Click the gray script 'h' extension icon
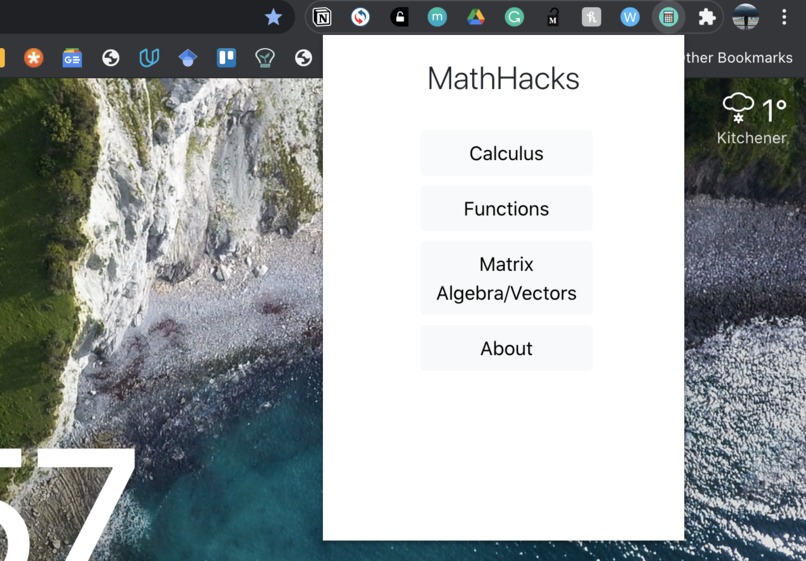This screenshot has height=561, width=806. [x=591, y=17]
